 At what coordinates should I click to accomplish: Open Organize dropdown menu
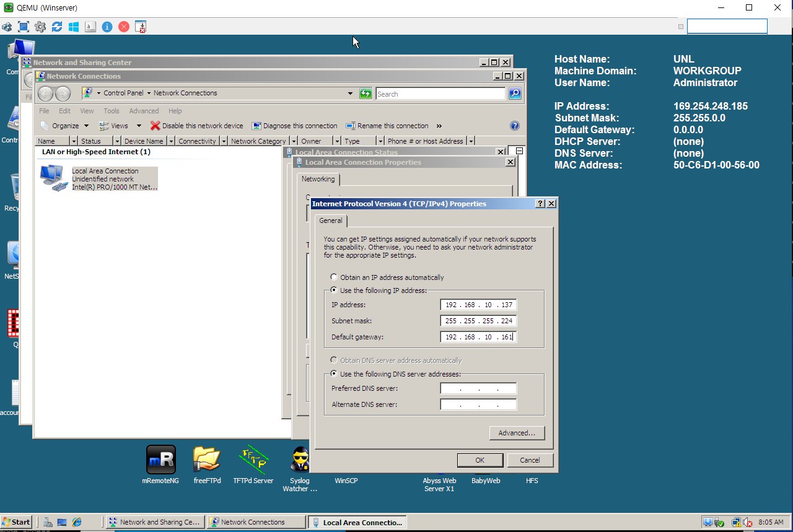pyautogui.click(x=65, y=126)
